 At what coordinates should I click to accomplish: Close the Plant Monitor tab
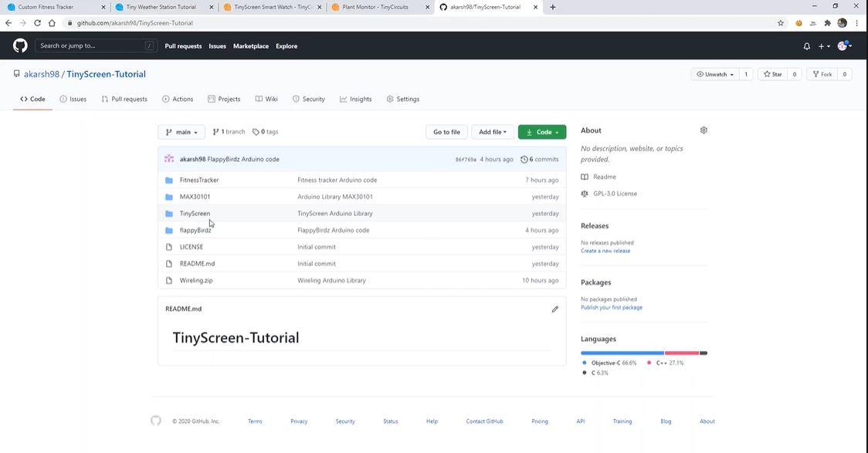[x=427, y=7]
